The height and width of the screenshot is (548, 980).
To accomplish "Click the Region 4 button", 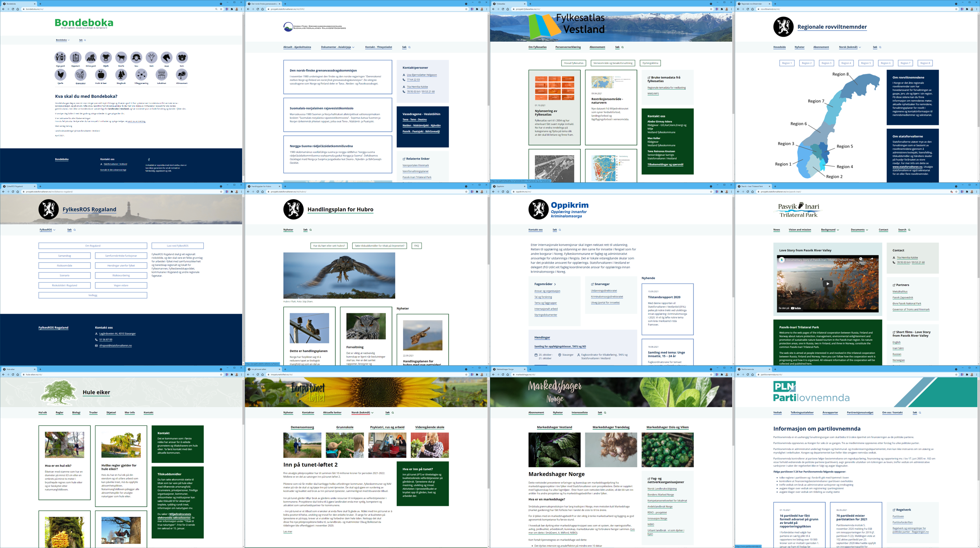I will point(846,63).
